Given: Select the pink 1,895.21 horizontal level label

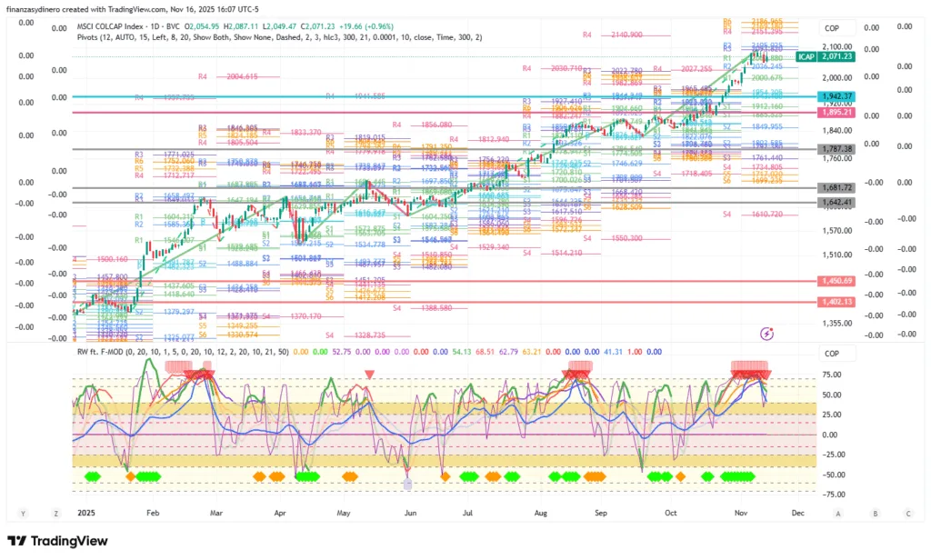Looking at the screenshot, I should click(836, 112).
